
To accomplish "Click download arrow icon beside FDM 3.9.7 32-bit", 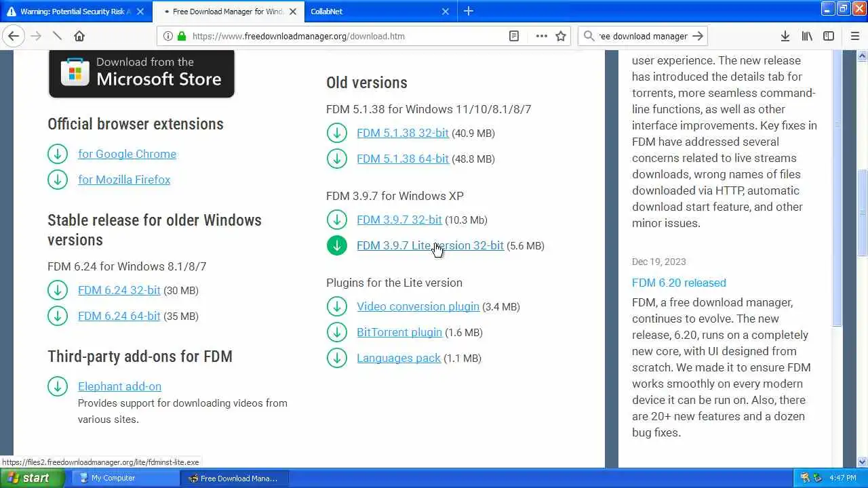I will pyautogui.click(x=336, y=220).
